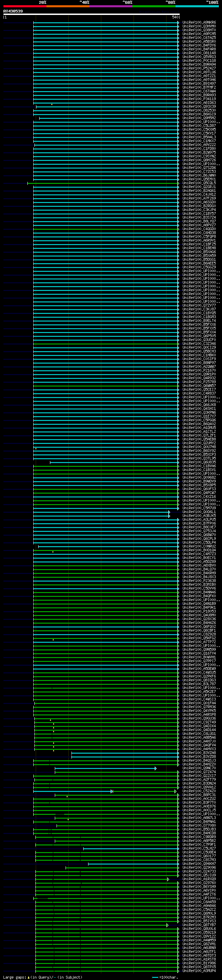
Task: Click UniRef100_A1RXQ9 entry
Action: (x=199, y=879)
